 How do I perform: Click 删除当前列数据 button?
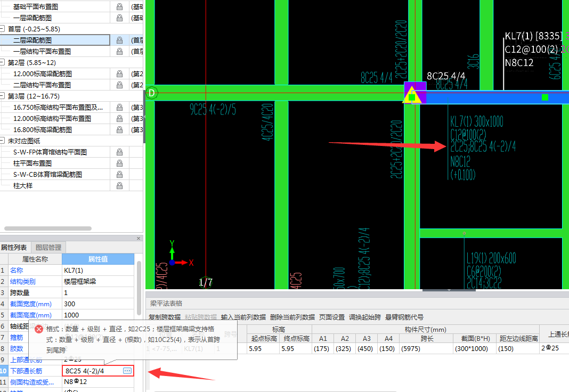[292, 317]
